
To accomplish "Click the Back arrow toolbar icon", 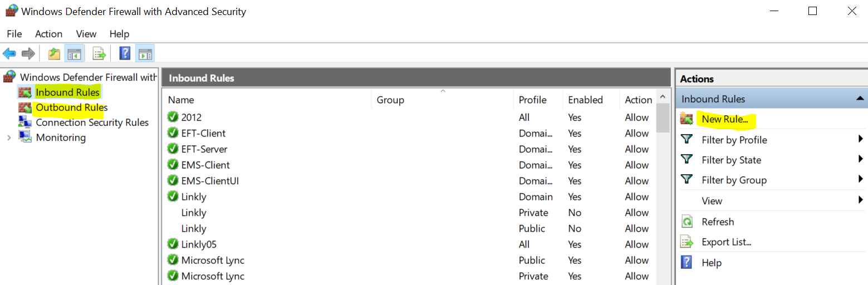I will (9, 53).
